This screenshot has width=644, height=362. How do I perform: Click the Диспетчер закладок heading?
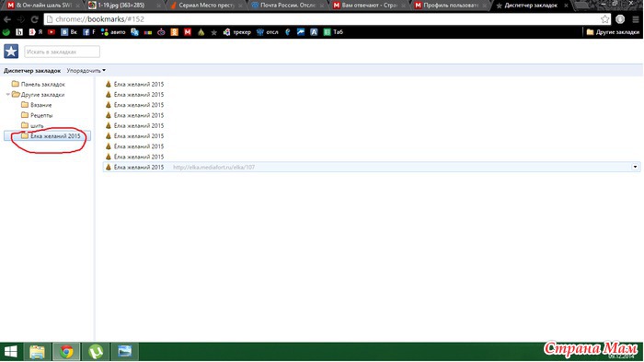(32, 71)
